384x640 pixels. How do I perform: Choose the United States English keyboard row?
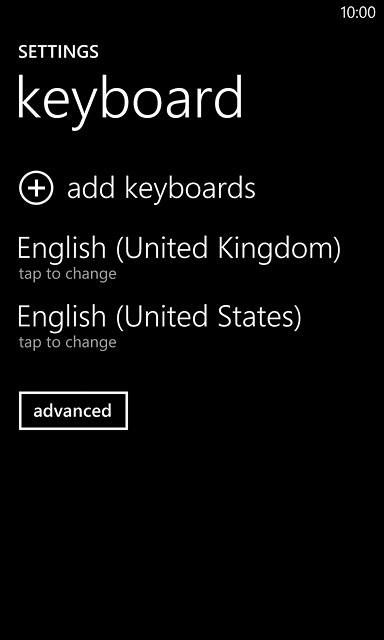160,325
